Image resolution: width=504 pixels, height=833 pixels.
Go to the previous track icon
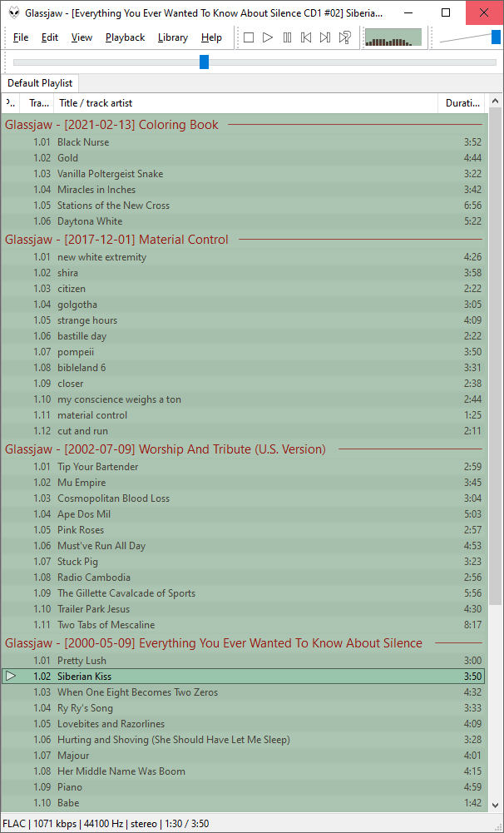pyautogui.click(x=306, y=37)
